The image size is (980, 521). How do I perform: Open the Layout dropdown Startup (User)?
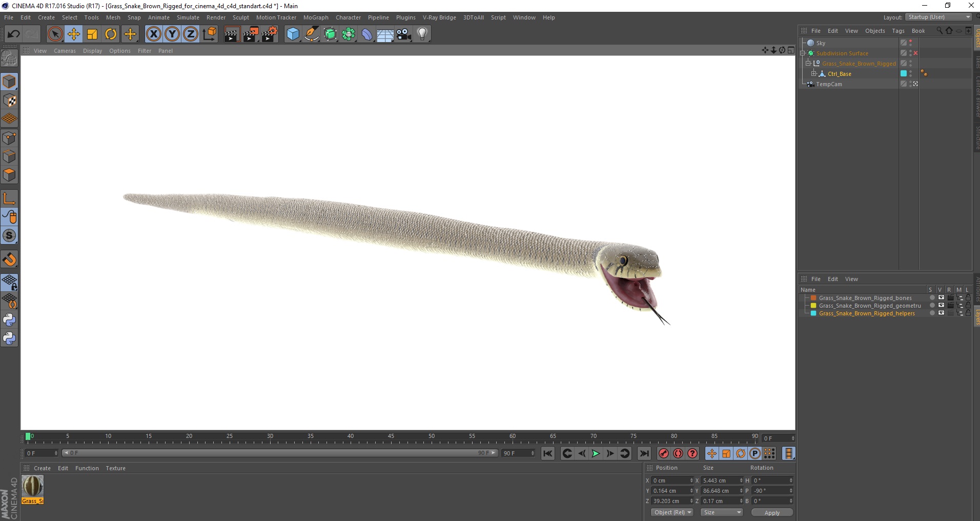tap(939, 17)
